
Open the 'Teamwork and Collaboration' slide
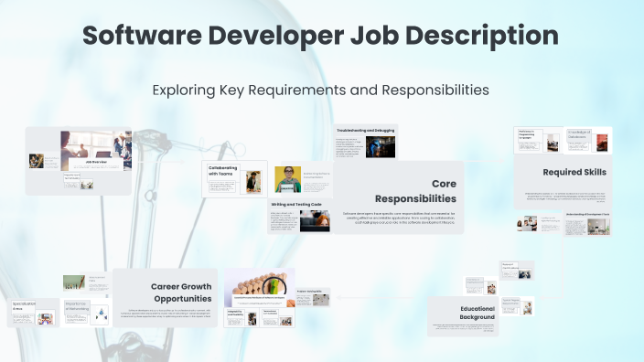coord(277,318)
